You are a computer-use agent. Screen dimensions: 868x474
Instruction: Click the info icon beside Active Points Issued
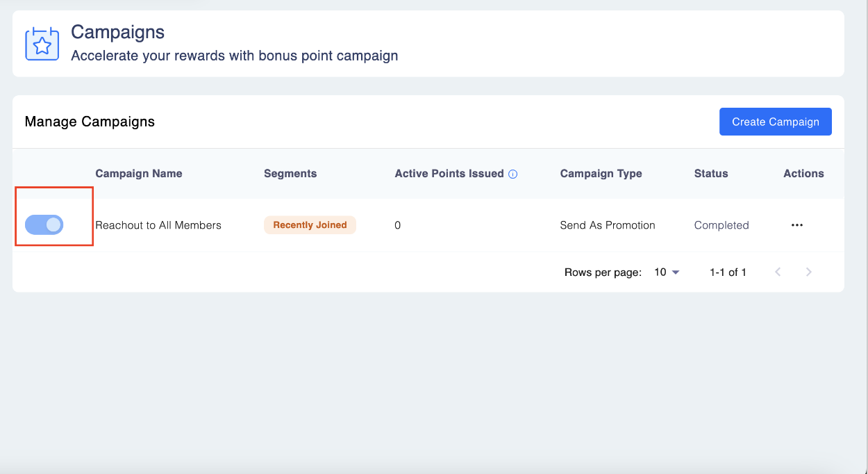pos(513,174)
